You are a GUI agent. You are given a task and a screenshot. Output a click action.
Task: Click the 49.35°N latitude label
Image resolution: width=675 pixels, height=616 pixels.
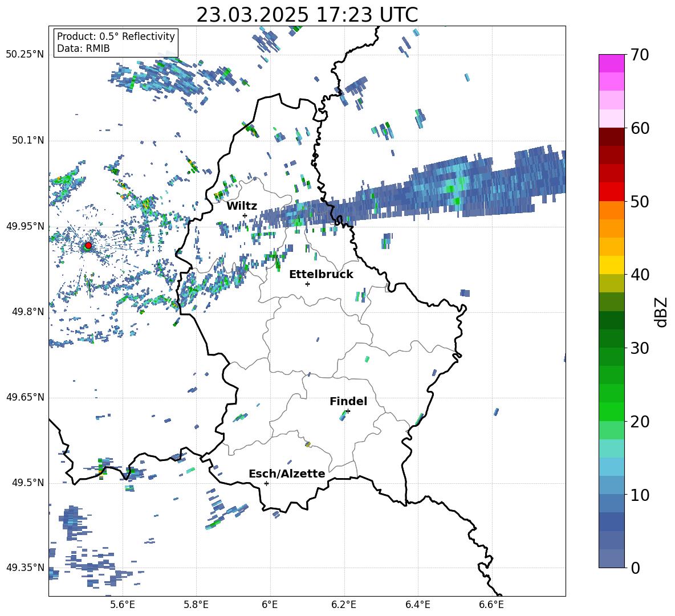click(x=25, y=568)
